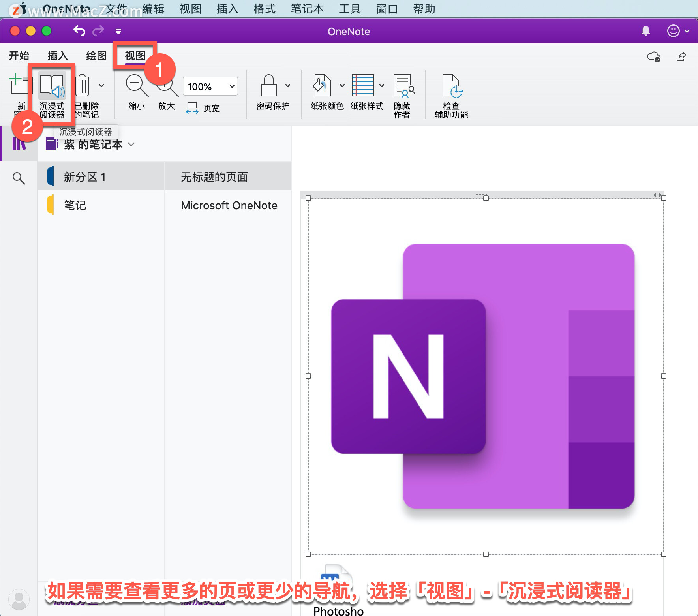
Task: Expand paper style dropdown arrow
Action: (382, 85)
